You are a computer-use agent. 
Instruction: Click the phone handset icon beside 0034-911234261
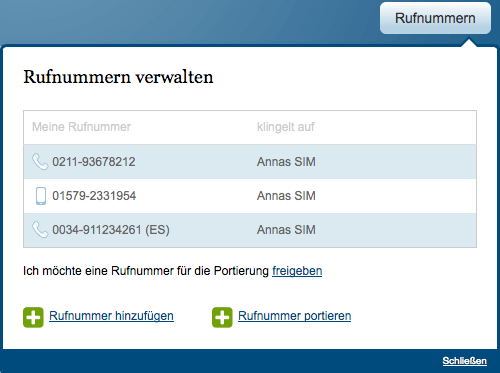[40, 230]
